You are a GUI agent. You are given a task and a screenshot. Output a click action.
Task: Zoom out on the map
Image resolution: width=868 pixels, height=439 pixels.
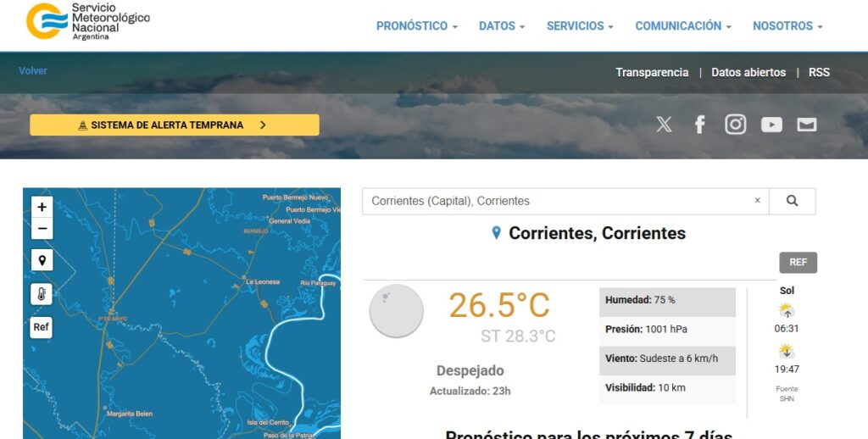(x=42, y=229)
